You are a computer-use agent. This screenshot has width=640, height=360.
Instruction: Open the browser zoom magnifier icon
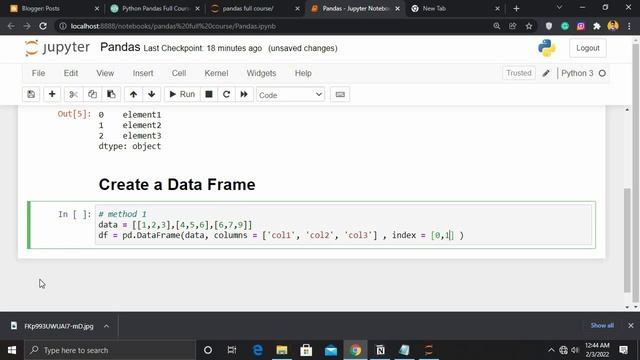point(497,26)
